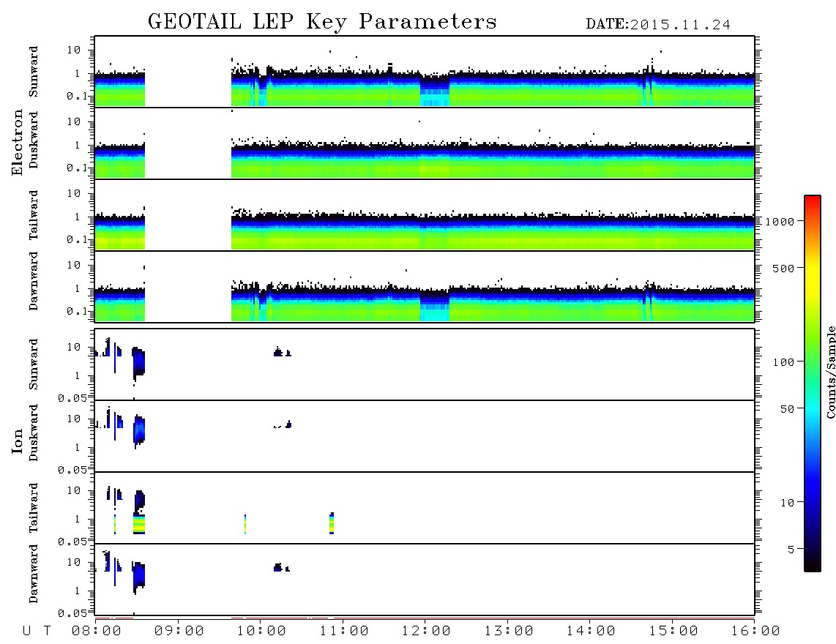Click the '10:00' time tick label
The height and width of the screenshot is (644, 836).
[261, 632]
